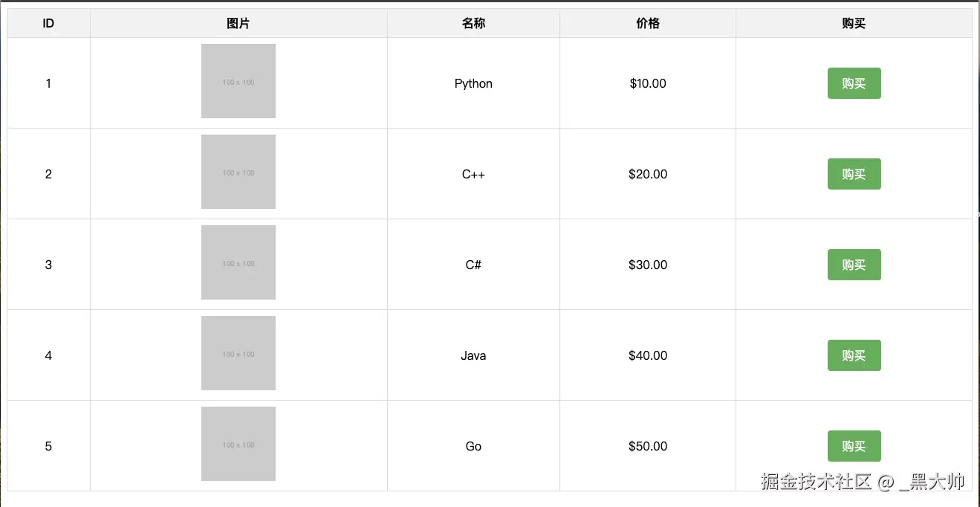This screenshot has height=507, width=980.
Task: Select the 图片 column header
Action: click(x=238, y=23)
